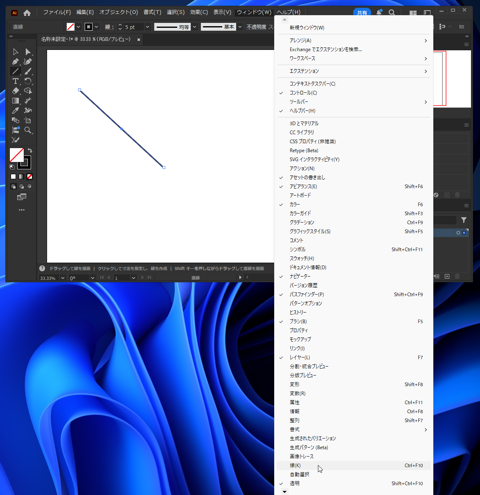This screenshot has height=495, width=480.
Task: Open Edit Toolbar three-dots button
Action: [22, 210]
